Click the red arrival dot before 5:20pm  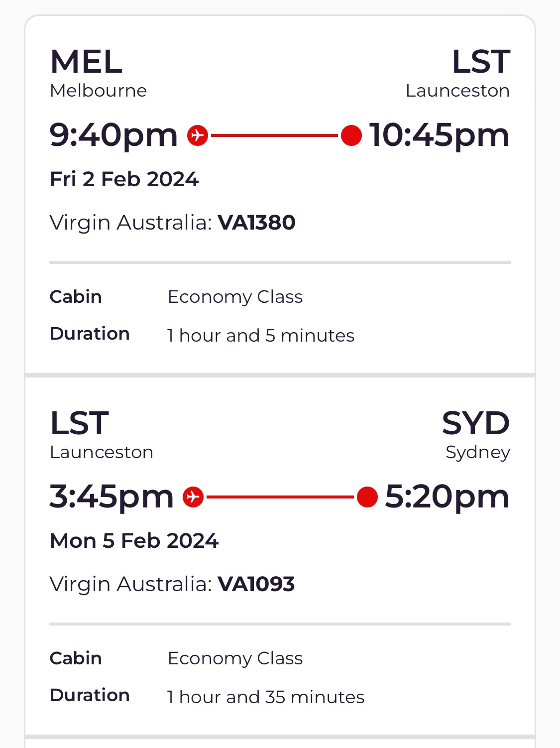[x=367, y=497]
